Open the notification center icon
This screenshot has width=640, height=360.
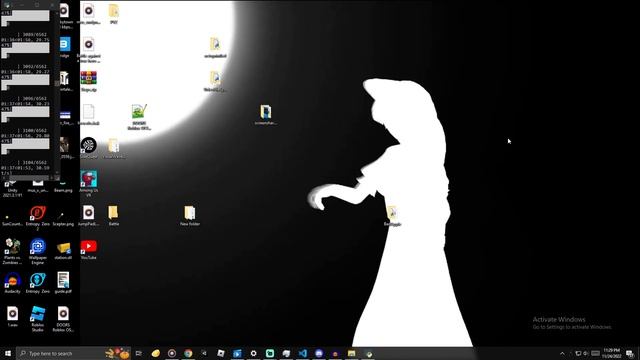tap(630, 353)
